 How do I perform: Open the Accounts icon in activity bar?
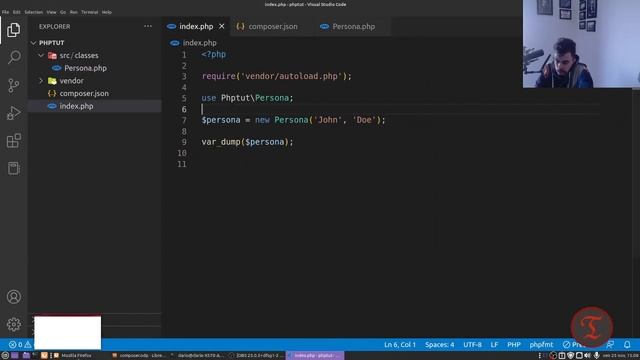click(x=13, y=297)
